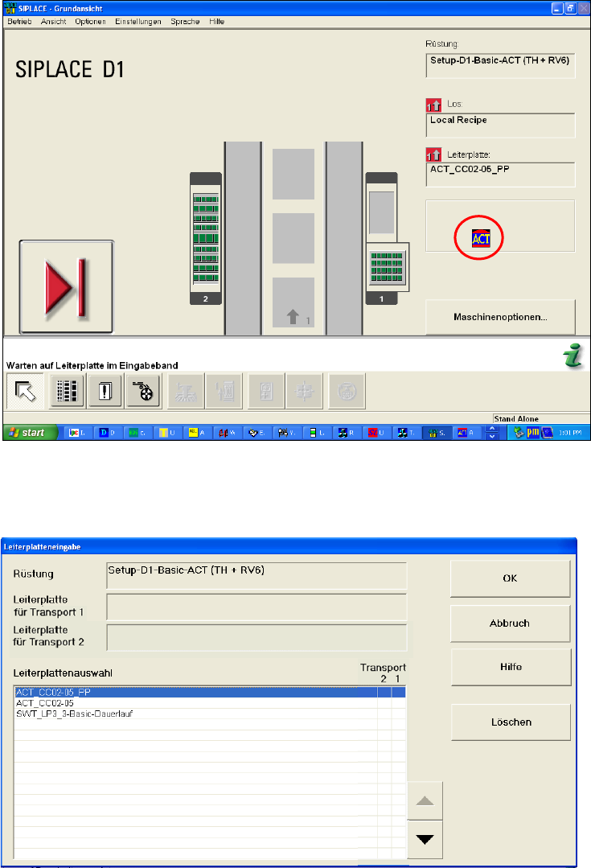Click the main-window Rüstung setup field
The image size is (591, 868).
500,66
